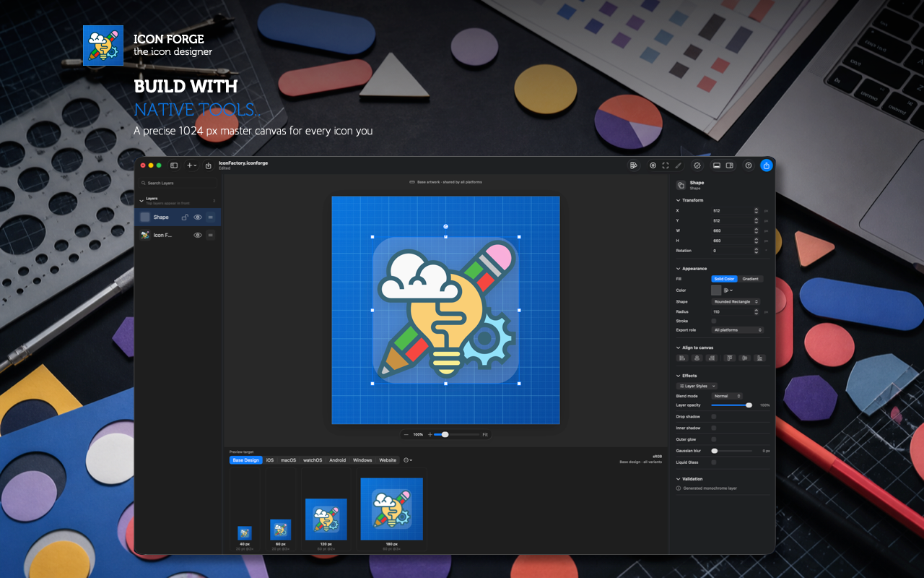Click the zoom in plus icon
The width and height of the screenshot is (924, 578).
430,434
